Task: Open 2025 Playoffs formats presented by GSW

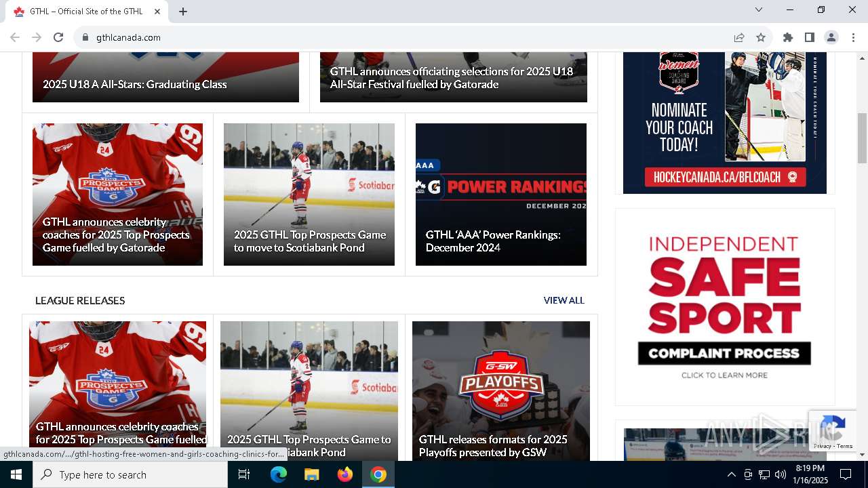Action: [501, 391]
